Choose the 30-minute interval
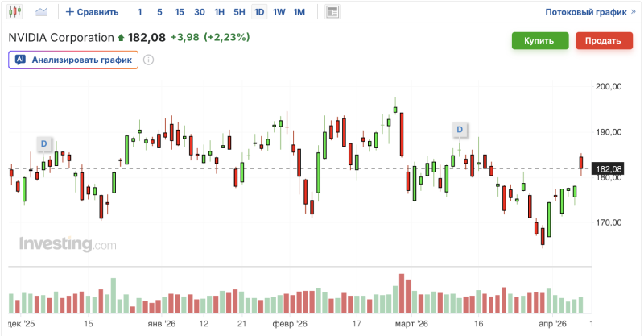644x336 pixels. pos(199,12)
